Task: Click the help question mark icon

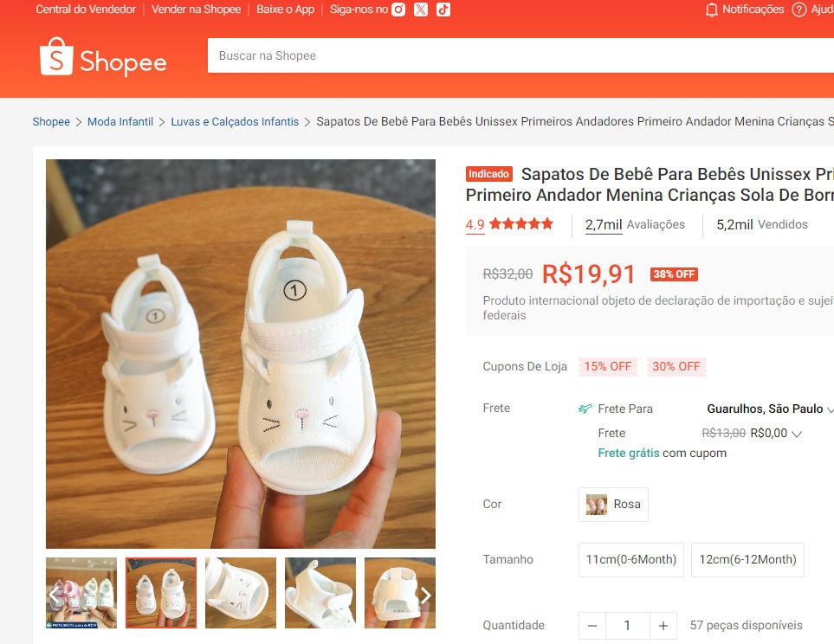Action: click(x=798, y=10)
